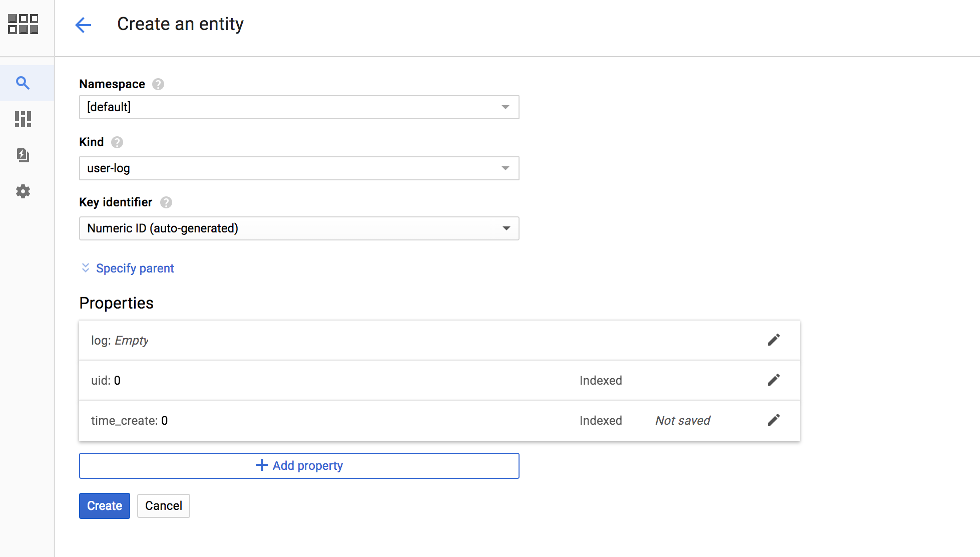This screenshot has width=980, height=557.
Task: Show help for Kind field
Action: click(117, 142)
